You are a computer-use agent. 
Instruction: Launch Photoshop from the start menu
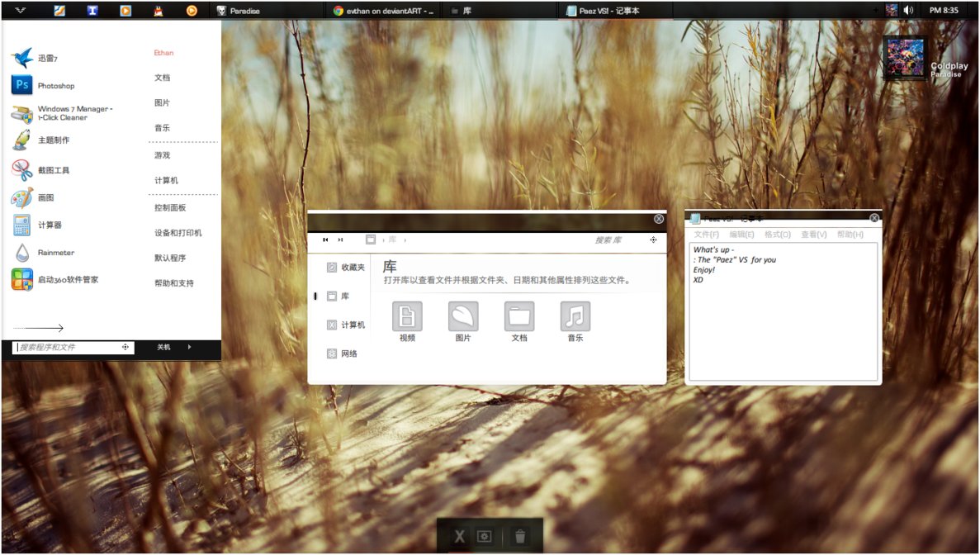click(x=54, y=86)
